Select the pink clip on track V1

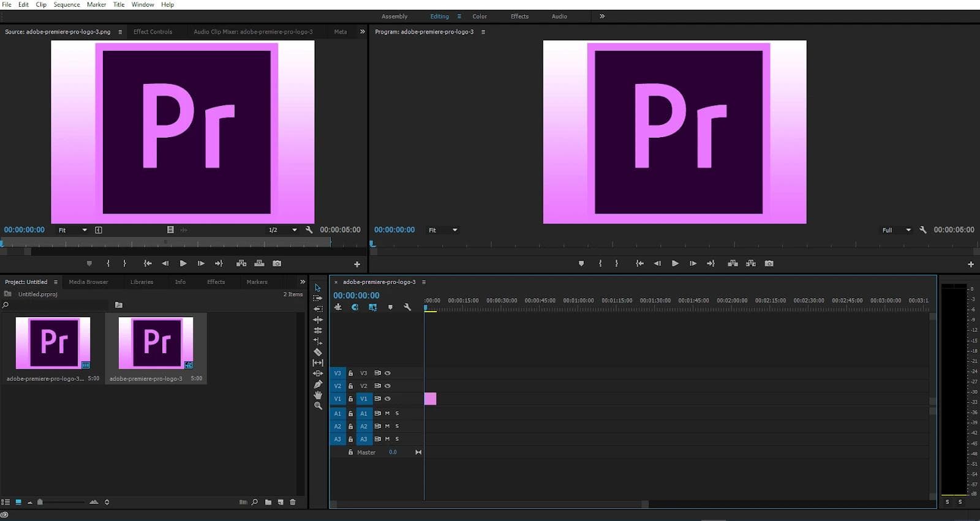[430, 399]
